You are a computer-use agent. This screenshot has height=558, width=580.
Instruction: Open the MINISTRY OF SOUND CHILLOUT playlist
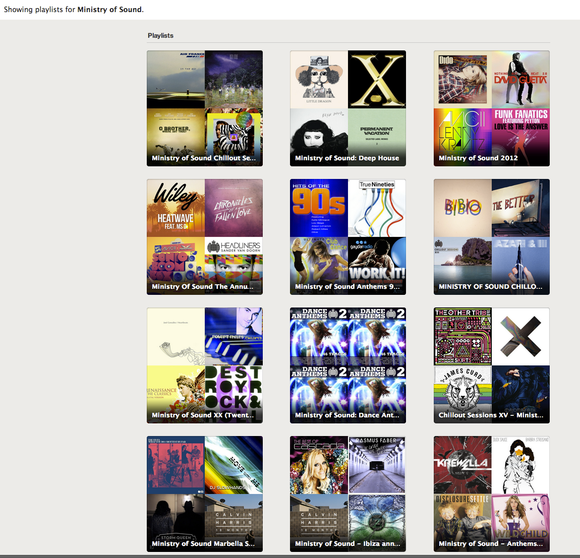pos(492,237)
